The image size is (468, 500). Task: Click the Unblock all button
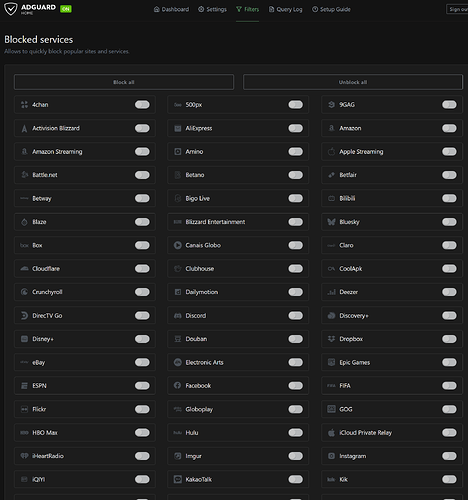tap(353, 82)
